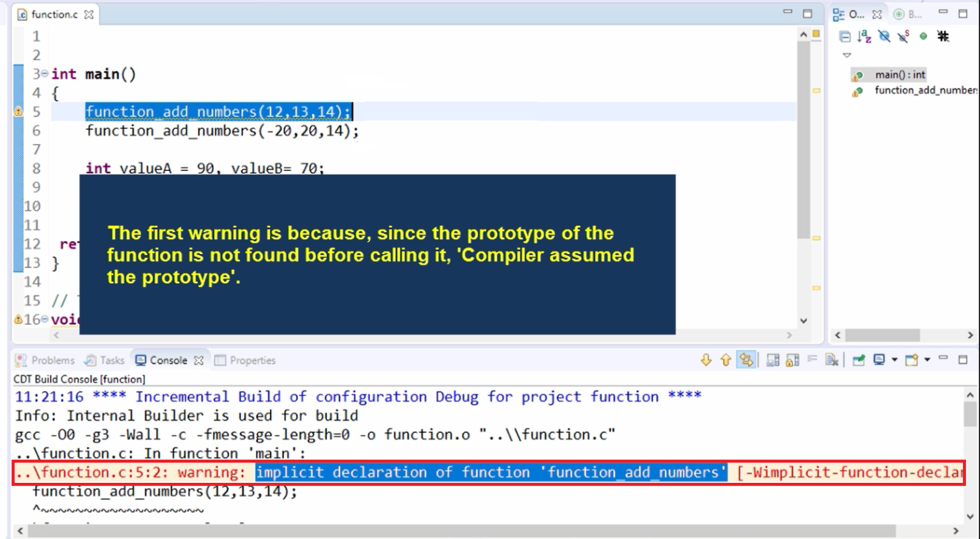Click line 6 function_add_numbers(-20,20,14) call
Viewport: 980px width, 539px height.
coord(222,131)
